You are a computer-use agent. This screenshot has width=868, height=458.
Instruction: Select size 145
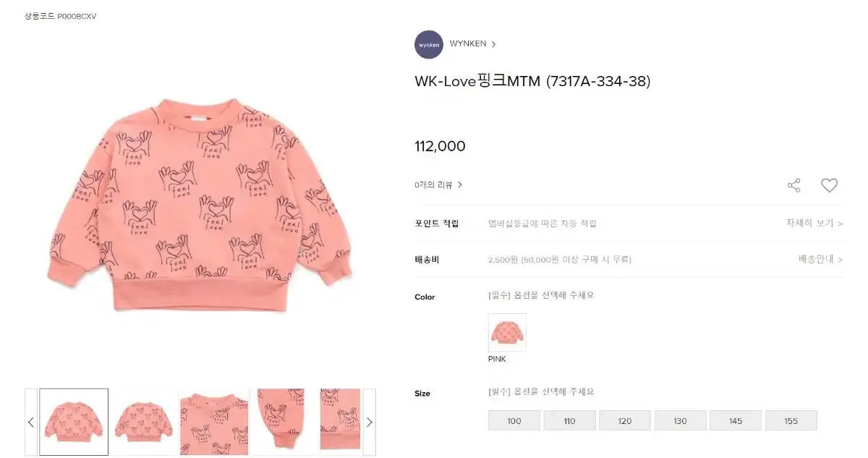[x=736, y=420]
